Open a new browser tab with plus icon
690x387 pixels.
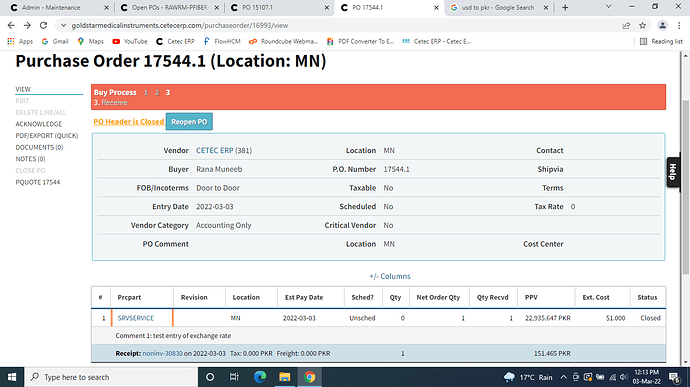click(x=565, y=7)
